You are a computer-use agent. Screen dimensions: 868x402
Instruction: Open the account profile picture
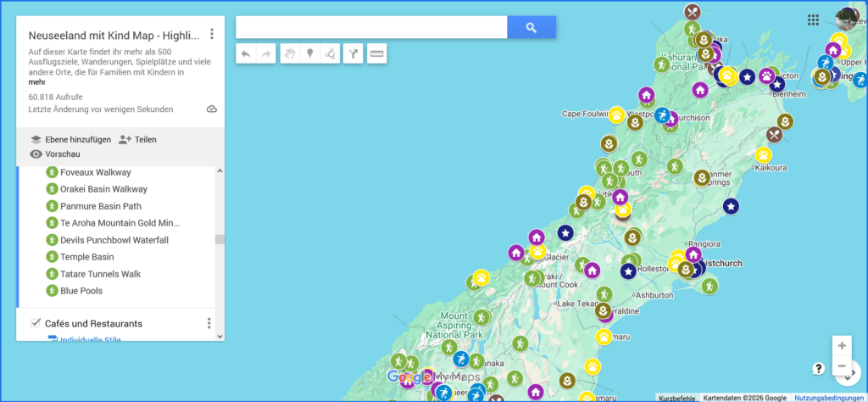[847, 20]
